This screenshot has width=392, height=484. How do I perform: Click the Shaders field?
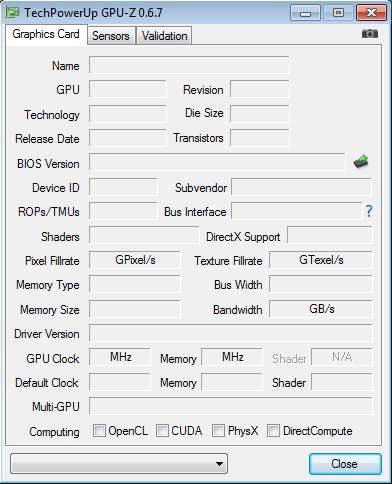pyautogui.click(x=144, y=235)
